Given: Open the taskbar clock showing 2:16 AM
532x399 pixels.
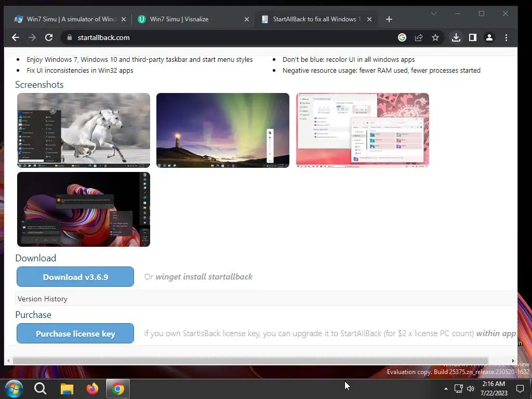Looking at the screenshot, I should [x=494, y=389].
